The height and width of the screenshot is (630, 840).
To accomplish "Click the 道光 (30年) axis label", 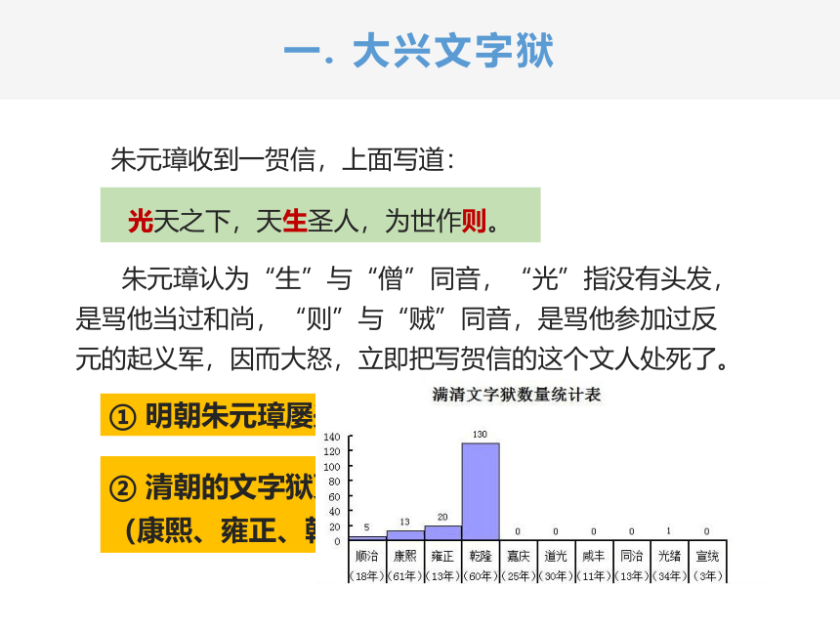I will tap(556, 566).
